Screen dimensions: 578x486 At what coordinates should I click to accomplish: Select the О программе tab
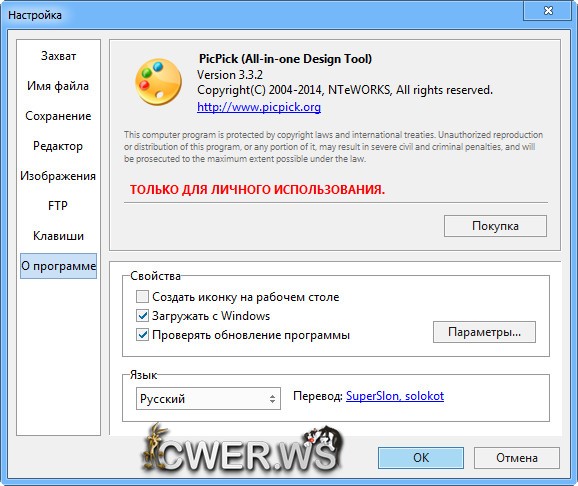58,266
